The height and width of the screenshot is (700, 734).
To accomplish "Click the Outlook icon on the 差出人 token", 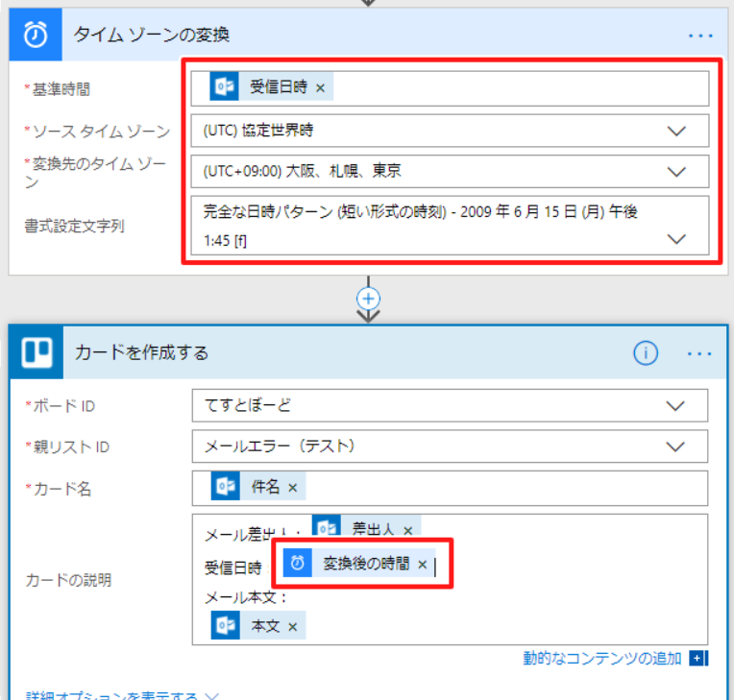I will pos(327,526).
